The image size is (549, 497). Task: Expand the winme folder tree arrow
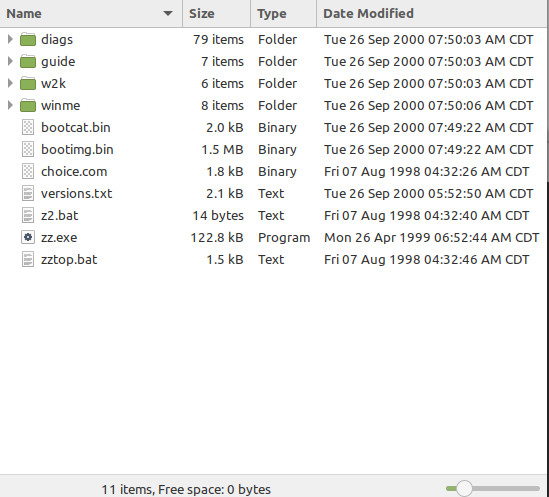10,105
